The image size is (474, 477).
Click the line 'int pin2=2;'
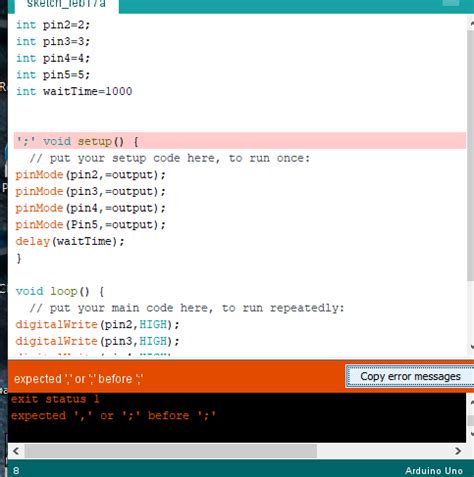point(53,25)
